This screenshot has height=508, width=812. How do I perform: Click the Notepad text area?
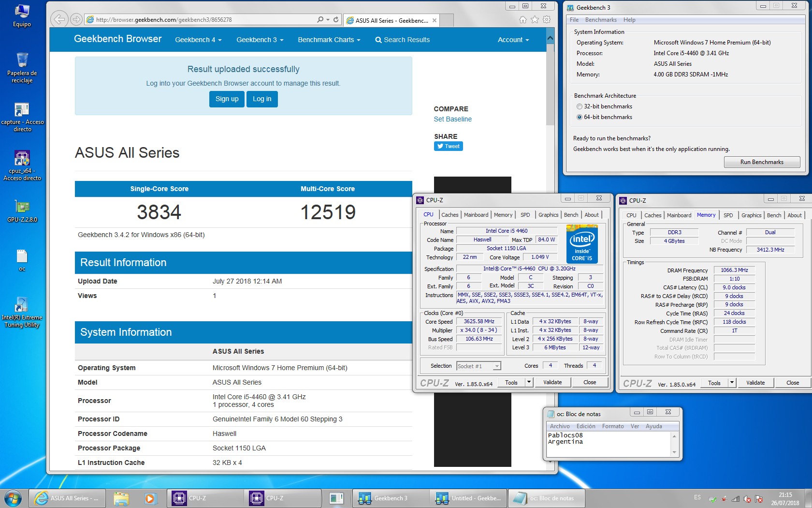click(x=609, y=444)
